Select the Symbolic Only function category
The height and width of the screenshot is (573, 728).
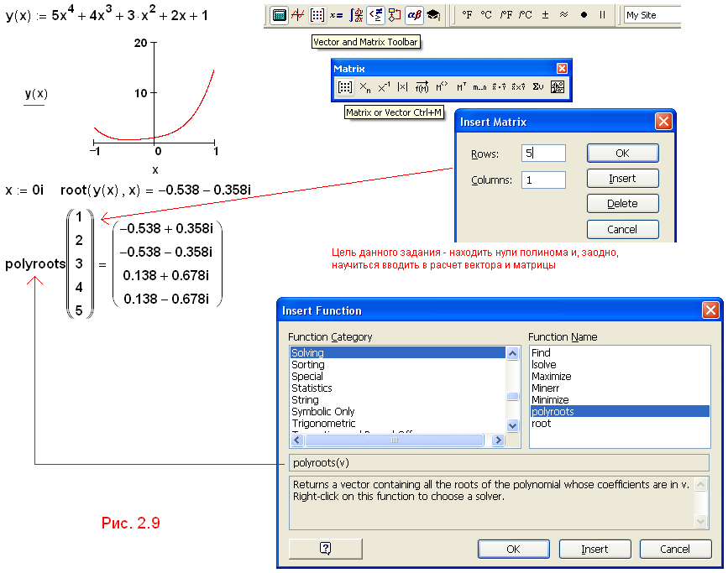pos(397,412)
